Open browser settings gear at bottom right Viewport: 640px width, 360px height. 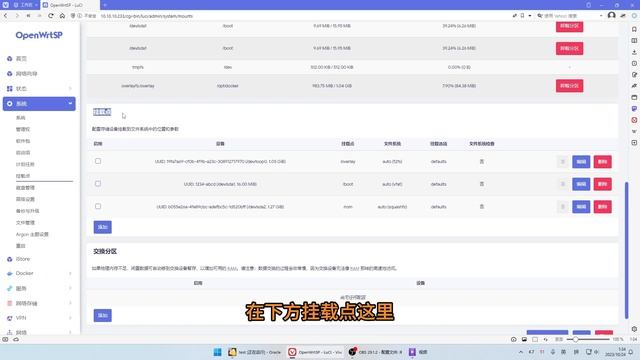(x=634, y=329)
